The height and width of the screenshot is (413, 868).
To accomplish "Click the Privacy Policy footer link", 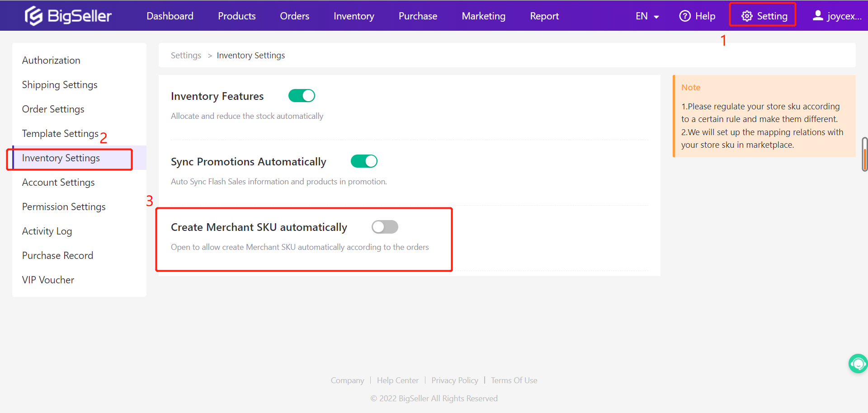I will tap(455, 380).
